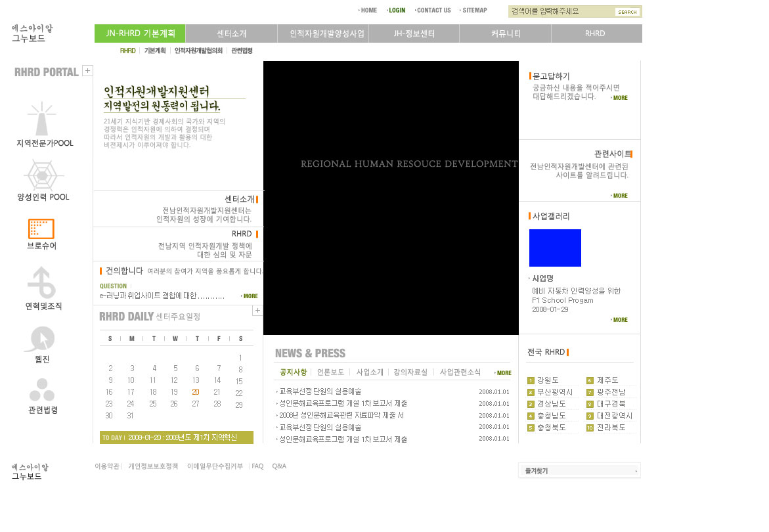
Task: Expand RHRD PORTAL with the plus icon
Action: [x=88, y=71]
